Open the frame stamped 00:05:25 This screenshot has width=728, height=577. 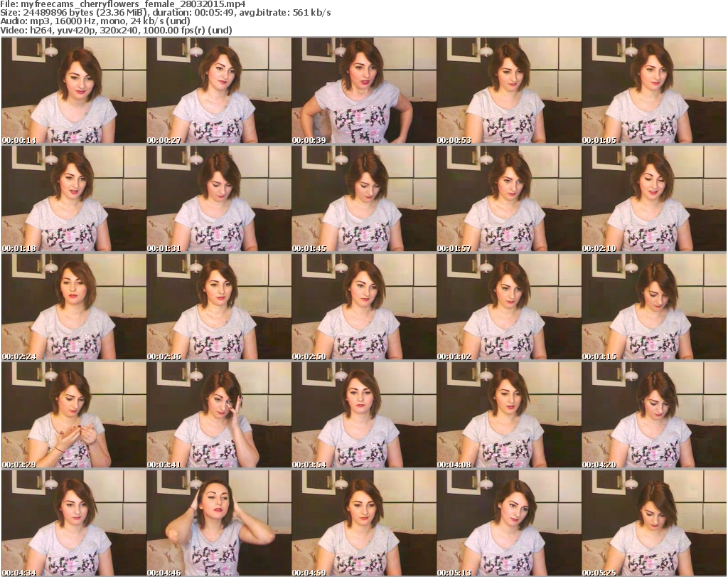pyautogui.click(x=654, y=524)
